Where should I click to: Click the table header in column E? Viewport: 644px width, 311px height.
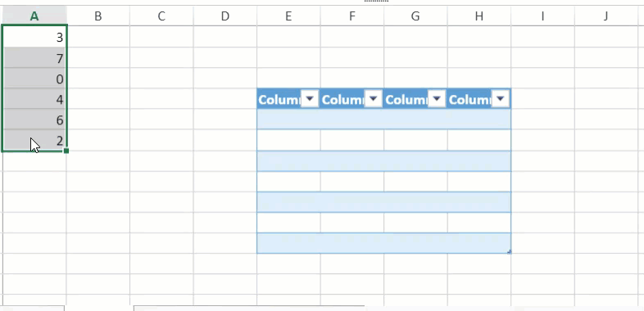(279, 99)
